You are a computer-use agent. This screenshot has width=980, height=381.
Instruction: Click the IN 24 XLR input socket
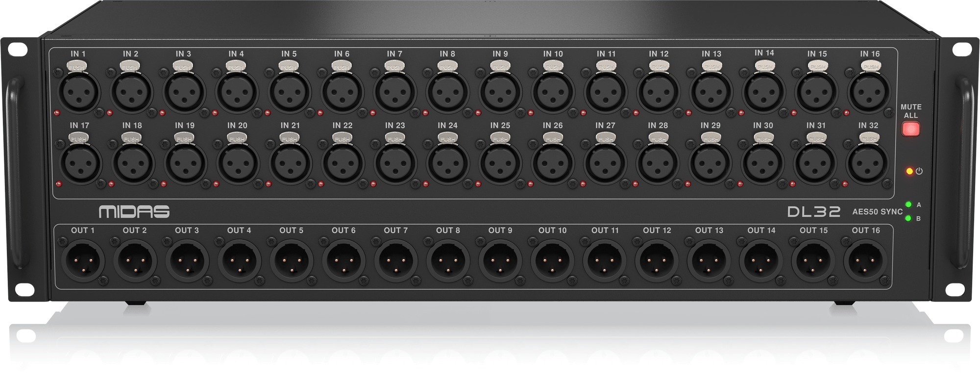[x=448, y=164]
